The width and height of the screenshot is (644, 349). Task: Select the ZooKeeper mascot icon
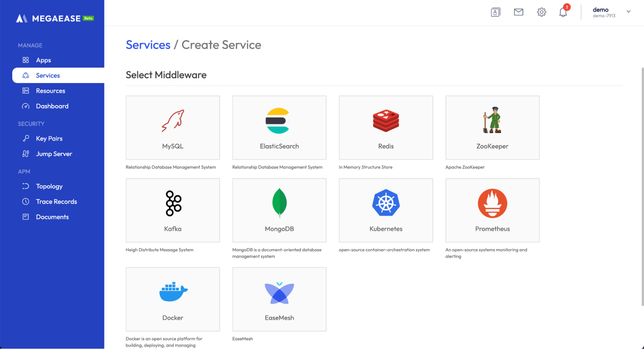coord(492,120)
